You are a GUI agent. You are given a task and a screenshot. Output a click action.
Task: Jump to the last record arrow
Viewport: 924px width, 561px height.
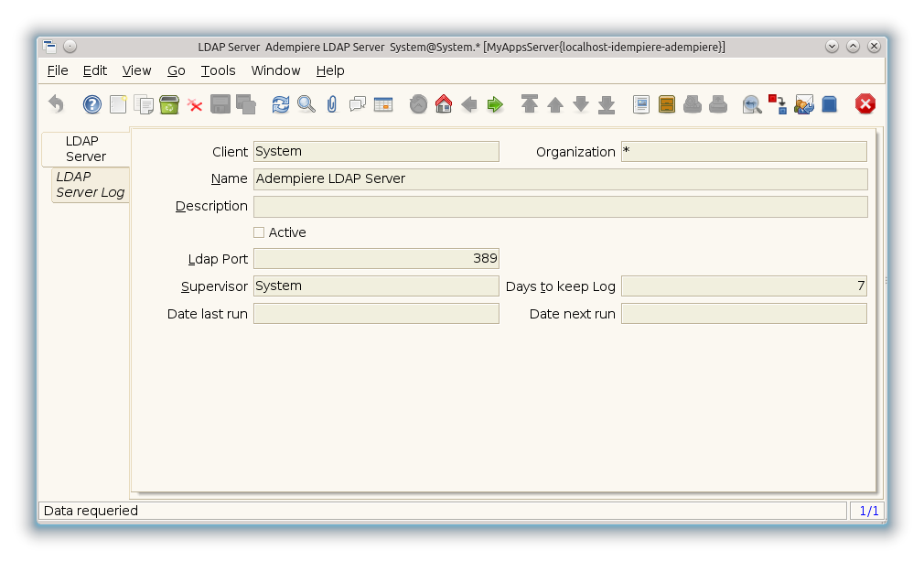[x=607, y=104]
